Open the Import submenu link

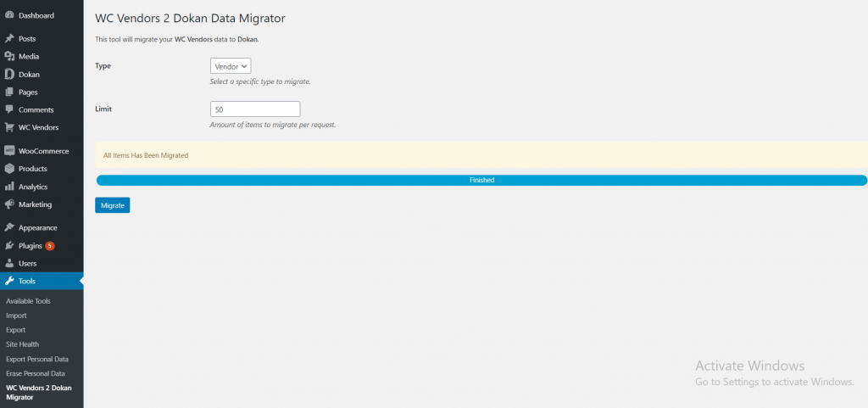[x=17, y=316]
